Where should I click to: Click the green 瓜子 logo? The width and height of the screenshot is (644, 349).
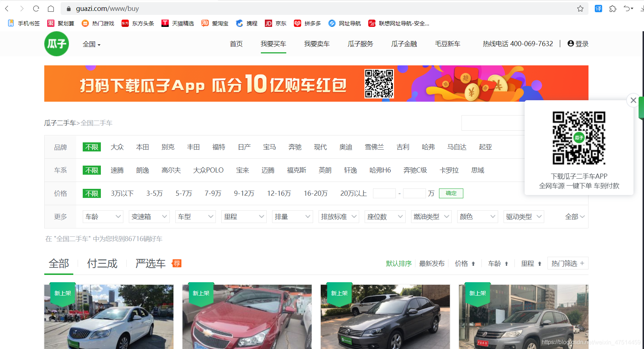point(57,44)
